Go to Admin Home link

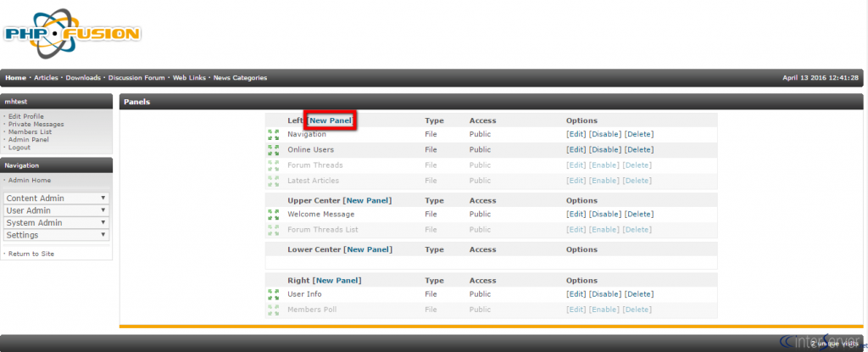30,180
